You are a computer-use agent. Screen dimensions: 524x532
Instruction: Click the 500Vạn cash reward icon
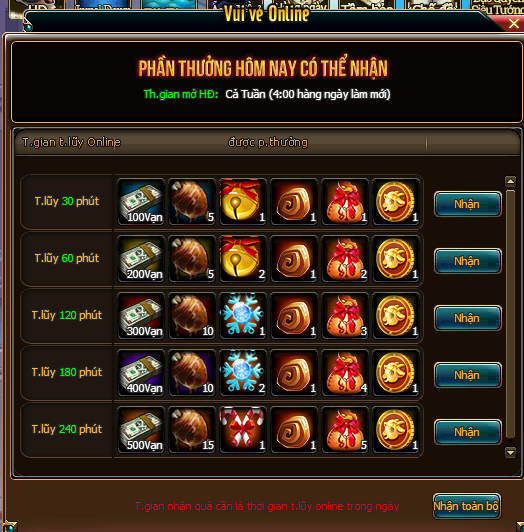(x=141, y=430)
